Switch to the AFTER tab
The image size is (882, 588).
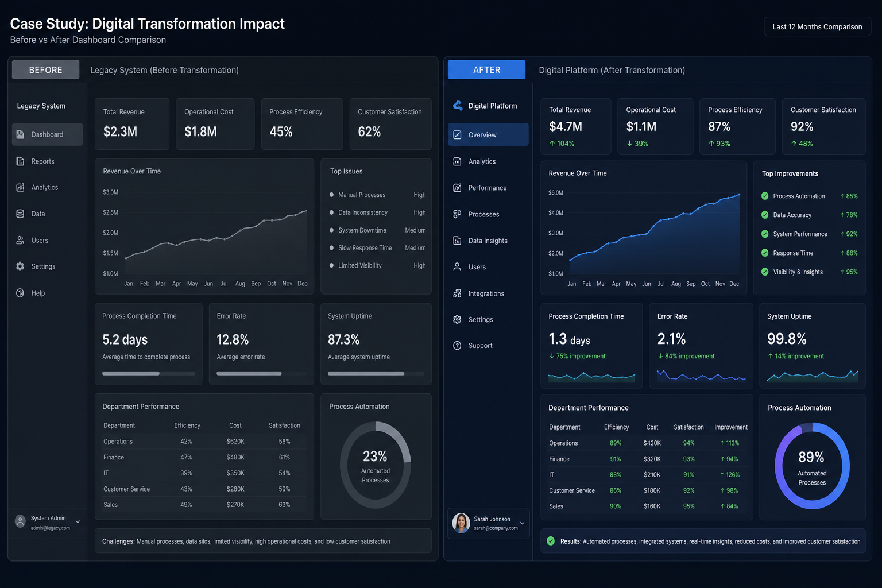[486, 69]
